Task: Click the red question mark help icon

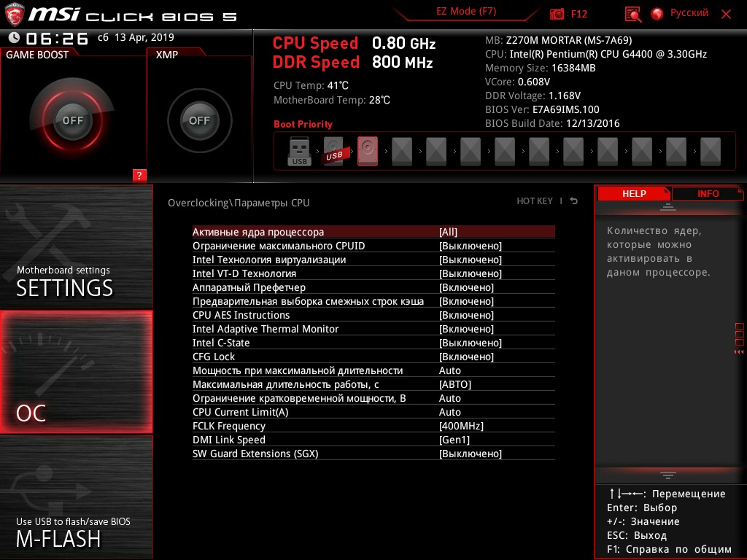Action: [139, 175]
